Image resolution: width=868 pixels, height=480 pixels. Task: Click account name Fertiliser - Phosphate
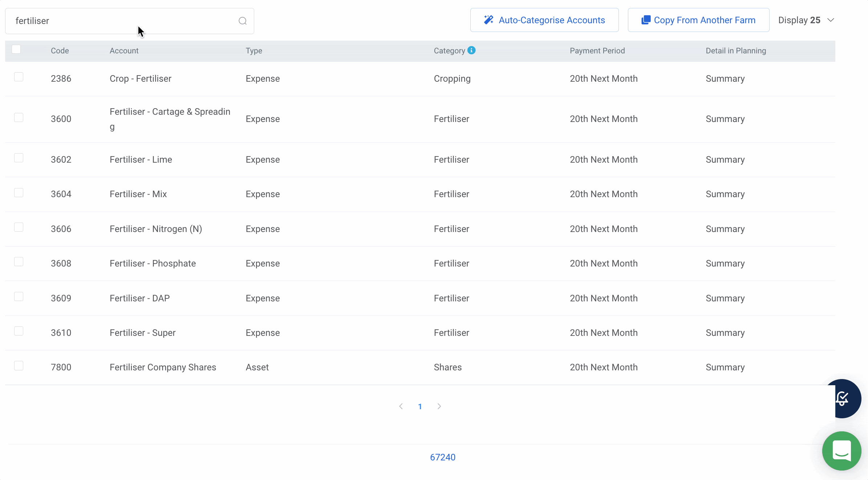click(153, 264)
